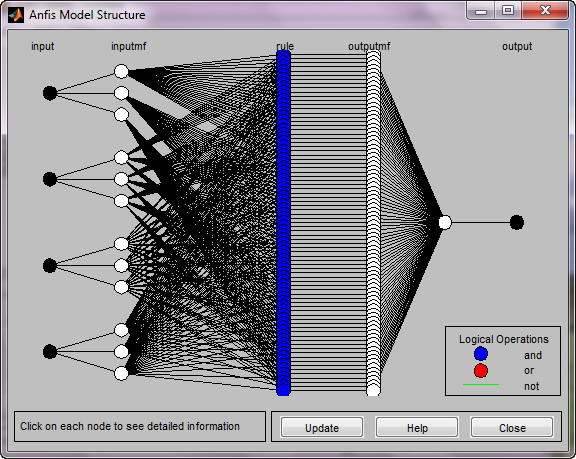Click the 'or' legend label
Screen dimensions: 576x459
529,371
